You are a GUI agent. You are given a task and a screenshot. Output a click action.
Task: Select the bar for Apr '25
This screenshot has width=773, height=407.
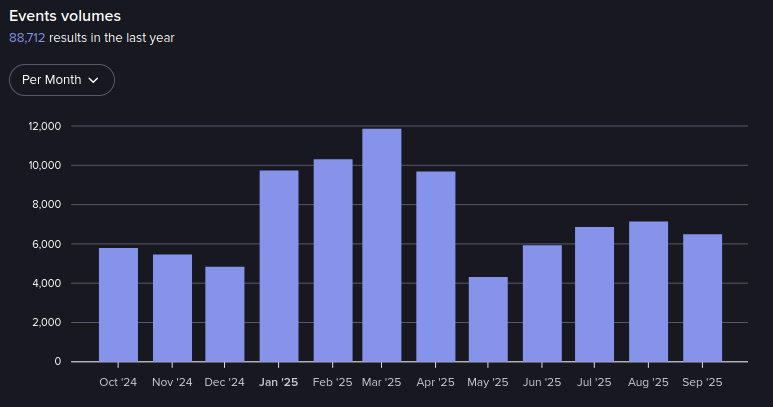[x=435, y=266]
